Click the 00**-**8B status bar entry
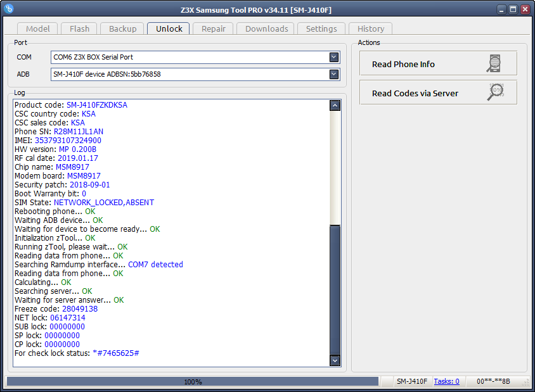This screenshot has height=392, width=535. tap(493, 381)
